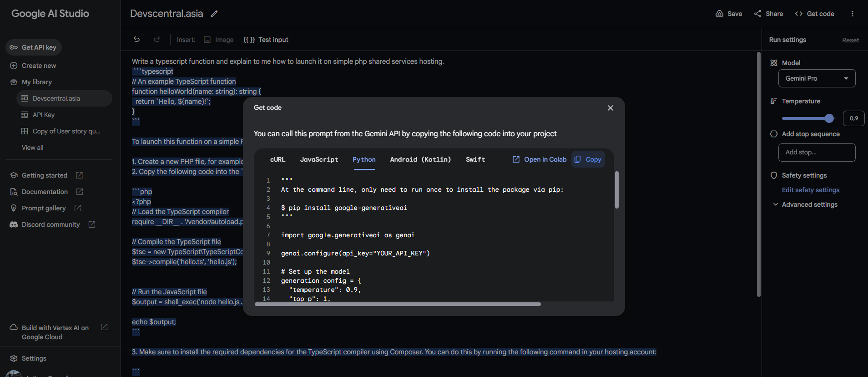Image resolution: width=868 pixels, height=377 pixels.
Task: Click the Temperature slider handle
Action: (x=829, y=118)
